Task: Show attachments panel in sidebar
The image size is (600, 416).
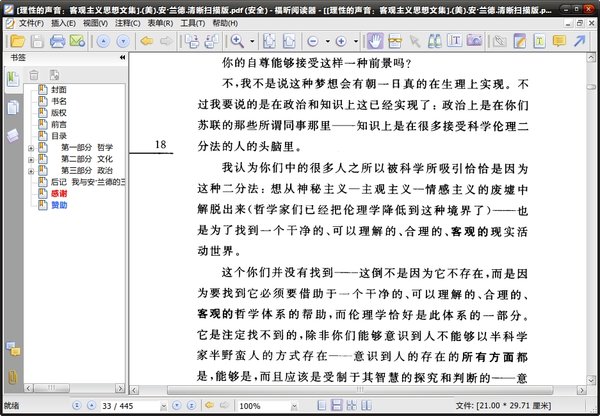Action: [x=13, y=377]
